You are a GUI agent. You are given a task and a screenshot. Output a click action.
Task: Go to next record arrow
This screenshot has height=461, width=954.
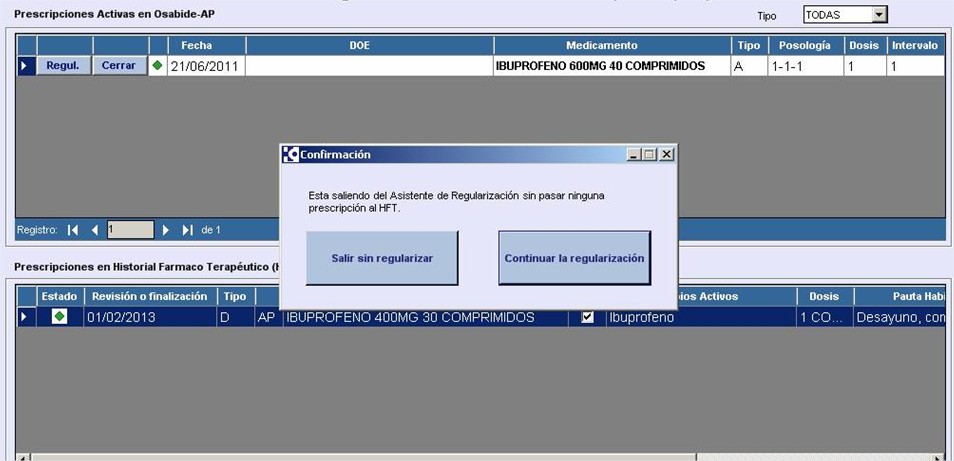click(166, 230)
